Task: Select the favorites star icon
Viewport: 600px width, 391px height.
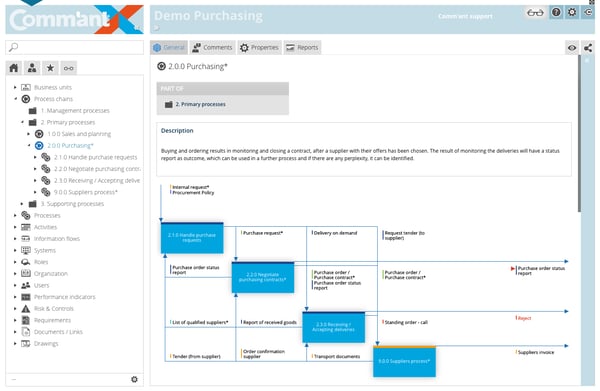Action: coord(50,68)
